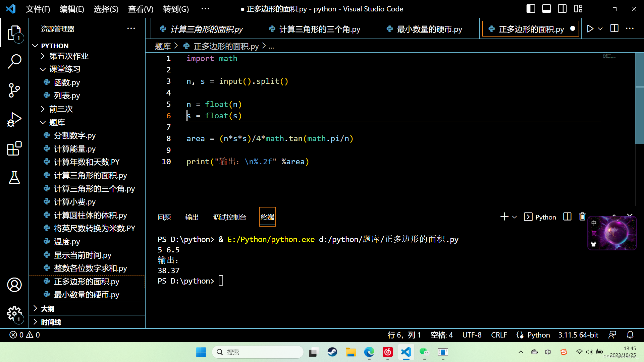644x362 pixels.
Task: Toggle secondary side bar visibility
Action: tap(562, 9)
